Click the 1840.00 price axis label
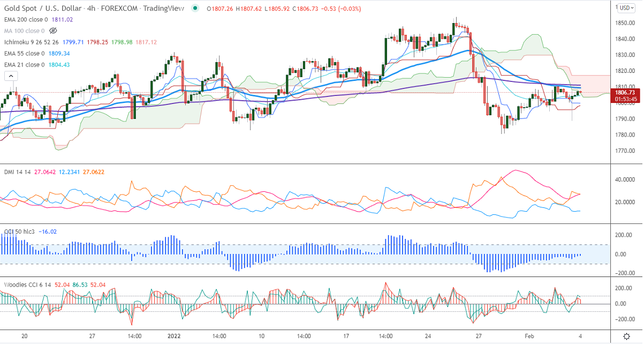The height and width of the screenshot is (344, 644). click(625, 39)
